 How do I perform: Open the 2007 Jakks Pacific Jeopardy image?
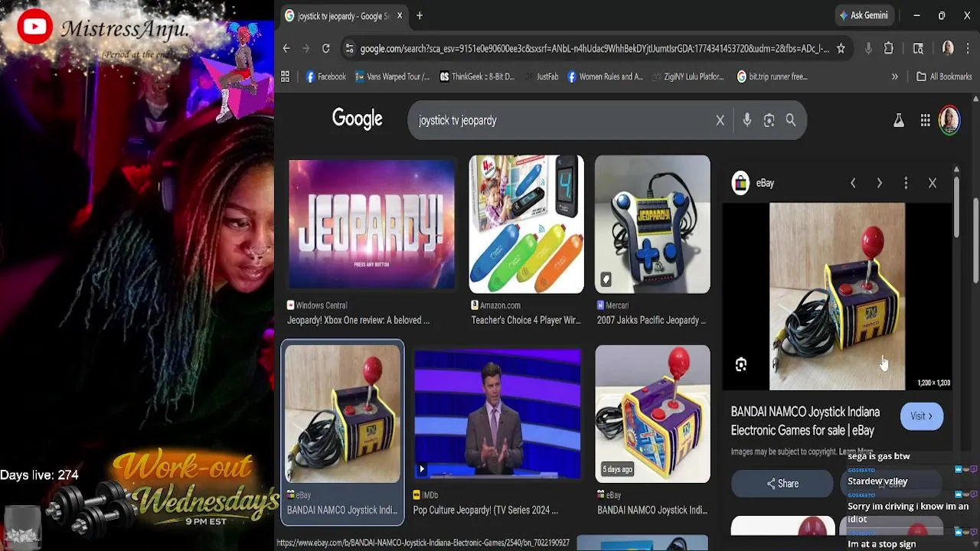pos(652,224)
